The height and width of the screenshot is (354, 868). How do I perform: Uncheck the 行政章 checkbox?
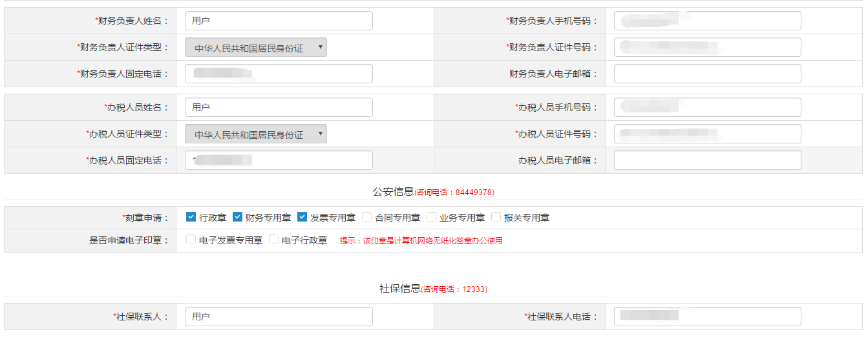(x=191, y=217)
